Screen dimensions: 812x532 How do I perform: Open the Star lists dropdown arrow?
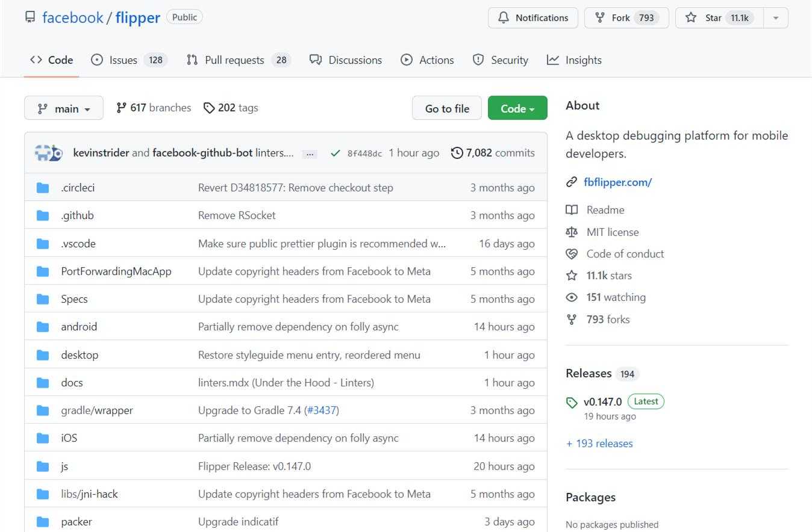[776, 18]
